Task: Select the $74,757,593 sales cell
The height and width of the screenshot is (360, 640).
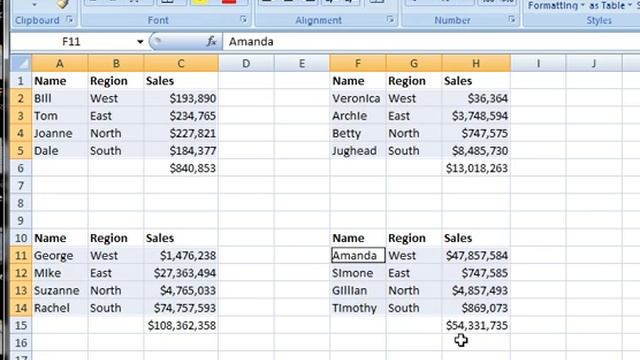Action: click(181, 308)
